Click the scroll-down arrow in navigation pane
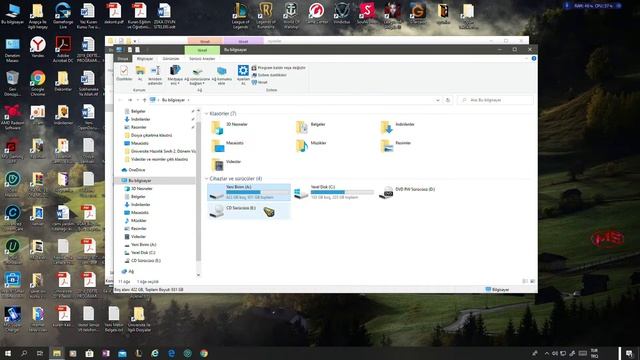Image resolution: width=640 pixels, height=360 pixels. point(198,275)
